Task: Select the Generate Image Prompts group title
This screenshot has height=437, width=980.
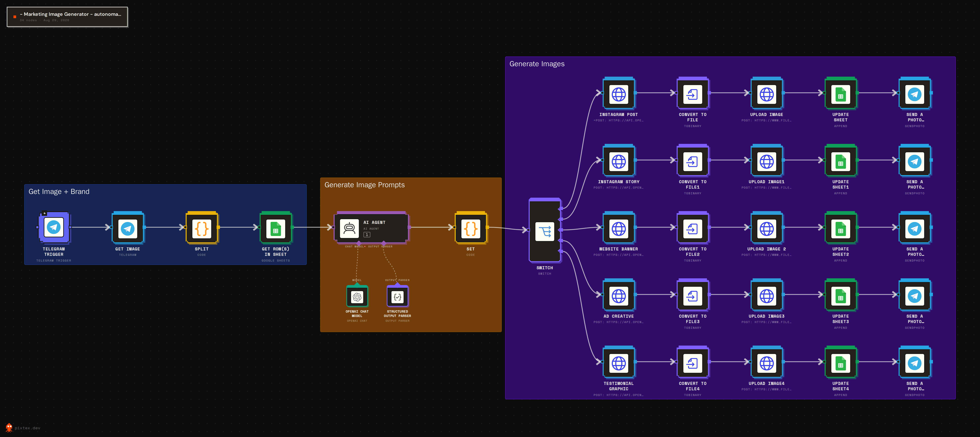Action: tap(364, 185)
